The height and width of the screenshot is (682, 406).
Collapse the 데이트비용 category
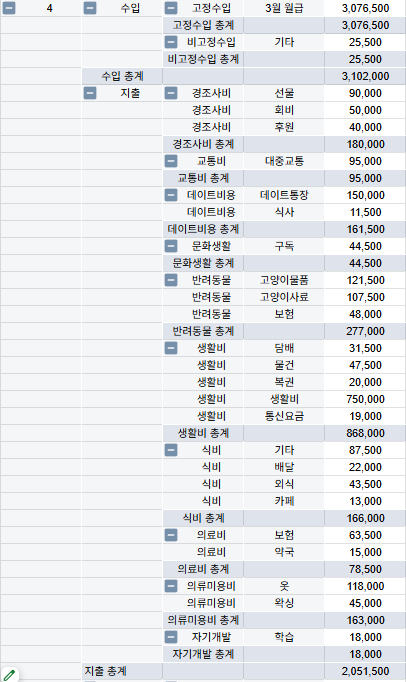[171, 195]
